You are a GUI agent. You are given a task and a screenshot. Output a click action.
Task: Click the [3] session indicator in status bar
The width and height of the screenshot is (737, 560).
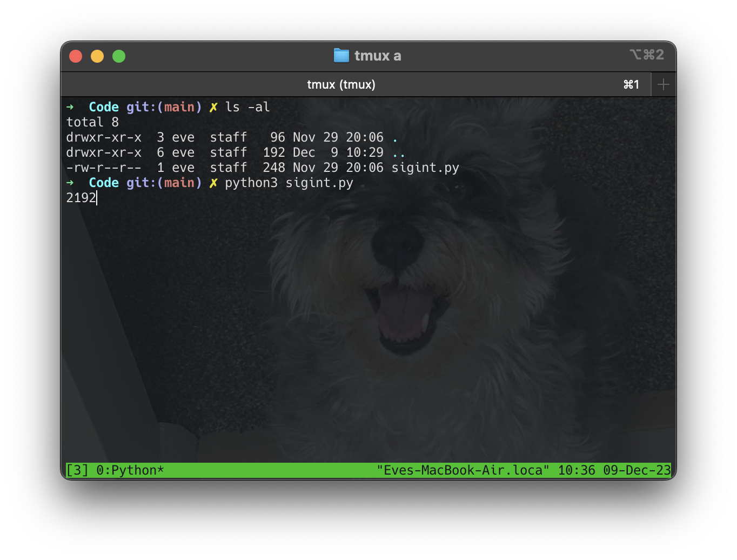(77, 470)
